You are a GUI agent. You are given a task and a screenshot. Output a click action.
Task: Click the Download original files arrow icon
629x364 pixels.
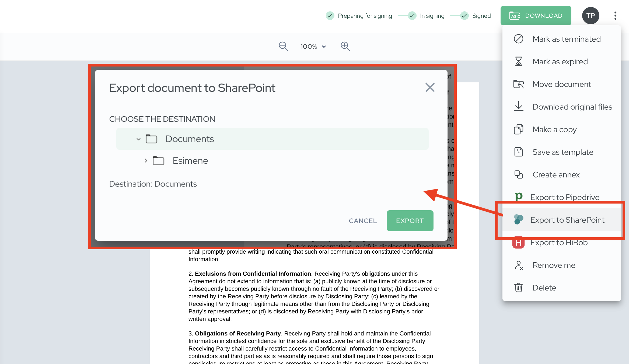click(x=518, y=106)
